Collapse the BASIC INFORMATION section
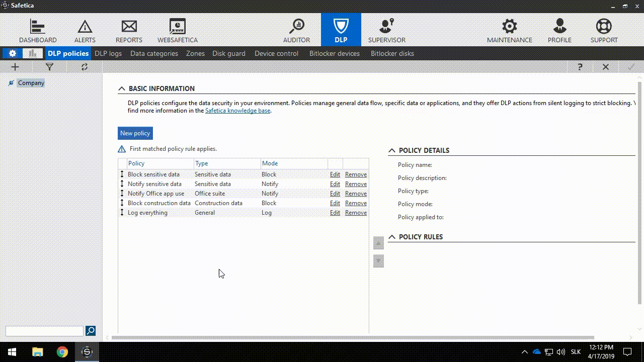This screenshot has height=362, width=644. pyautogui.click(x=122, y=88)
